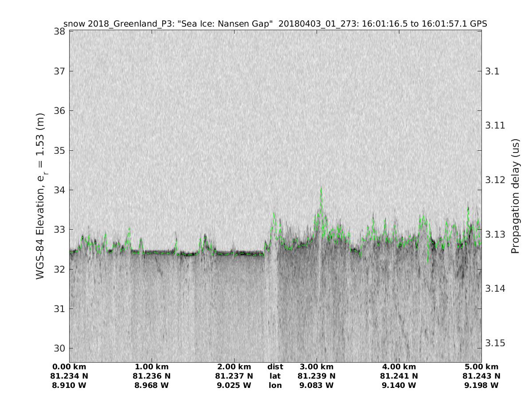Click the 3.15 propagation delay tick

tap(495, 343)
